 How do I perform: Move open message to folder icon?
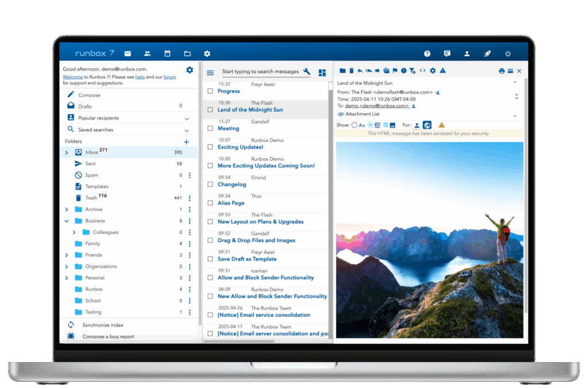[342, 71]
